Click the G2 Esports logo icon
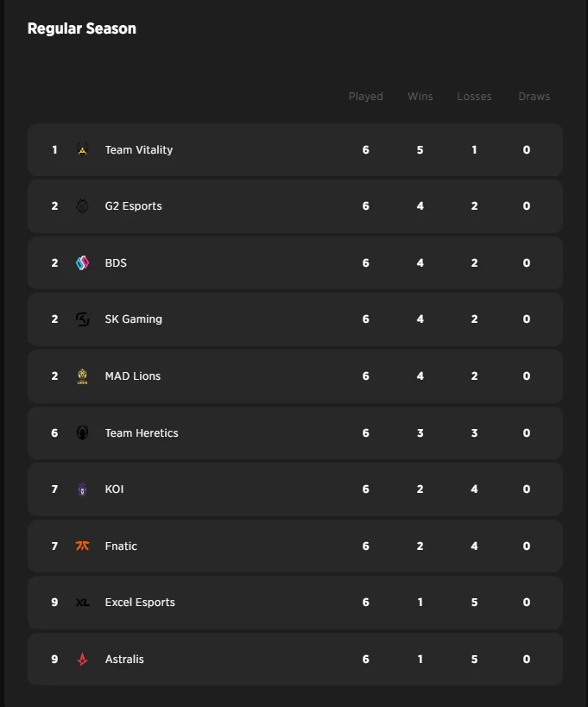Viewport: 588px width, 707px height. 82,205
